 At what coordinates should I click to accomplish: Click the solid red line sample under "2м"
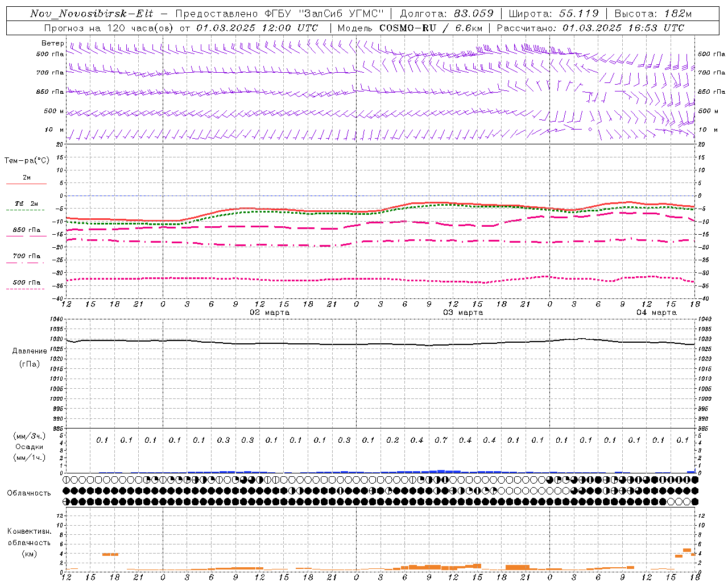pos(26,184)
